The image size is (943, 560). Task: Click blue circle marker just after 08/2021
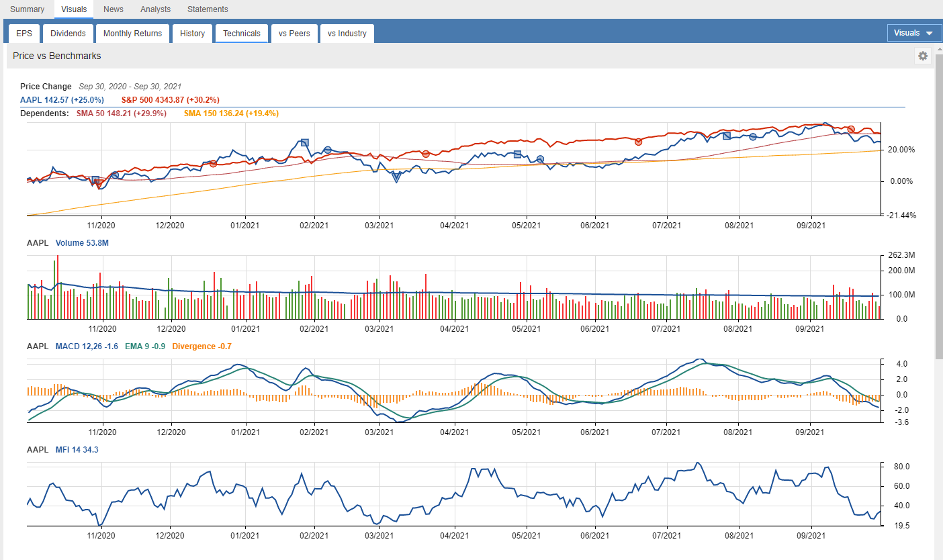point(753,137)
